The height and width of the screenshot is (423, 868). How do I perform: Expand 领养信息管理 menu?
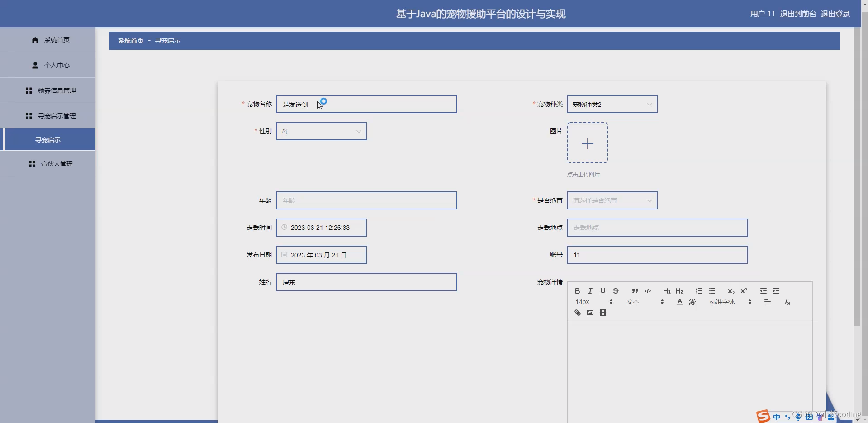pos(47,90)
